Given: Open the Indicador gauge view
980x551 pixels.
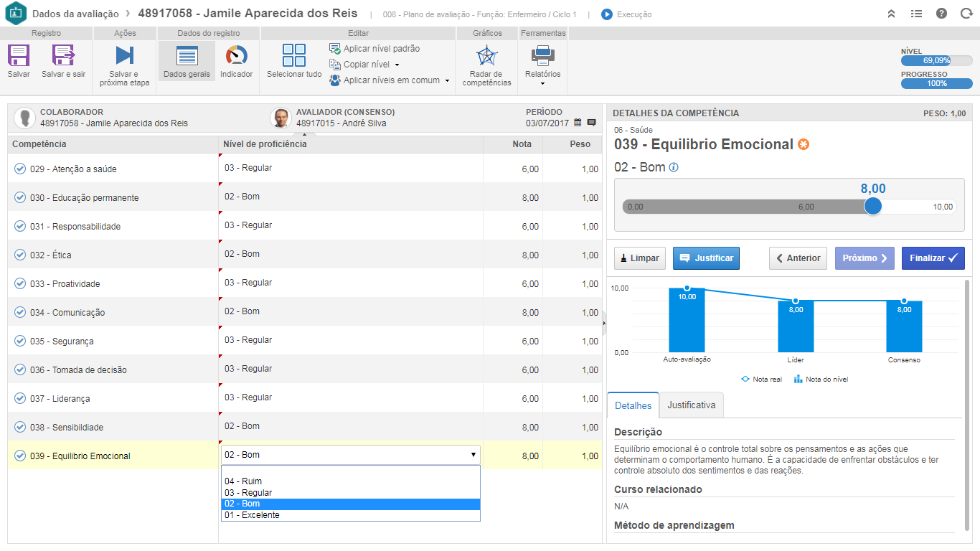Looking at the screenshot, I should coord(236,56).
